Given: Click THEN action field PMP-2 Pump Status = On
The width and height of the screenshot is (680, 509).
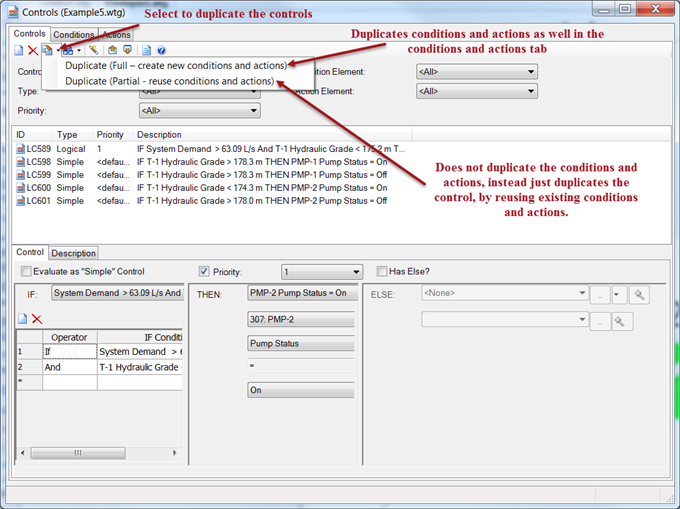Looking at the screenshot, I should click(302, 293).
